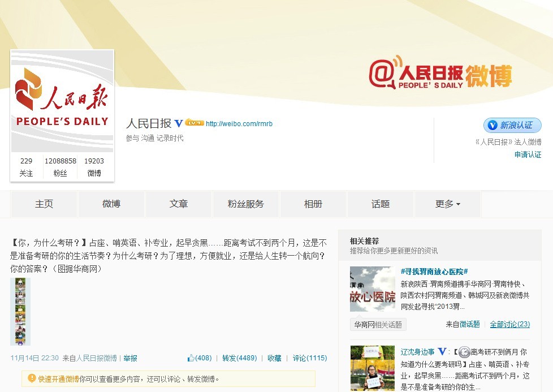Click the verified V badge next to 辽沈身边事
553x392 pixels.
click(x=442, y=351)
